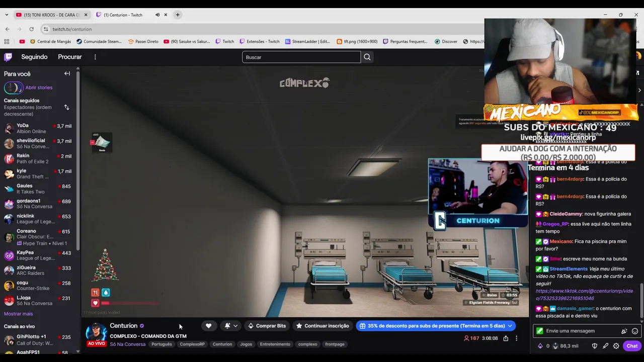
Task: Switch to TONI KROOS YouTube tab
Action: (x=52, y=15)
